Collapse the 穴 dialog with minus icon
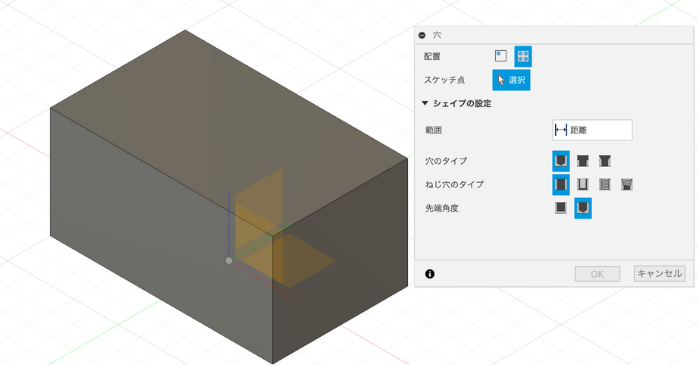This screenshot has width=698, height=365. coord(422,35)
